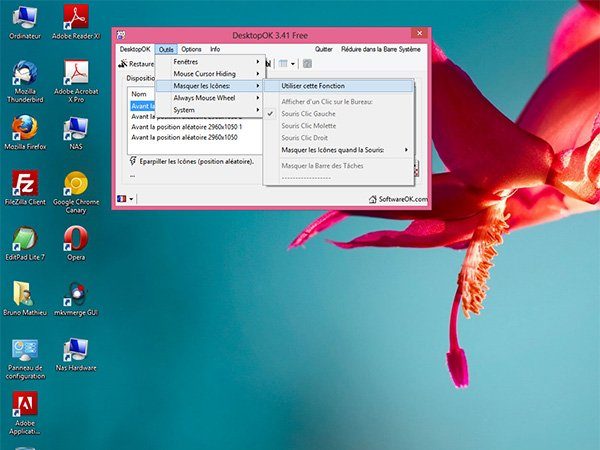Click the list view columns toolbar icon
The height and width of the screenshot is (450, 600).
pyautogui.click(x=283, y=64)
